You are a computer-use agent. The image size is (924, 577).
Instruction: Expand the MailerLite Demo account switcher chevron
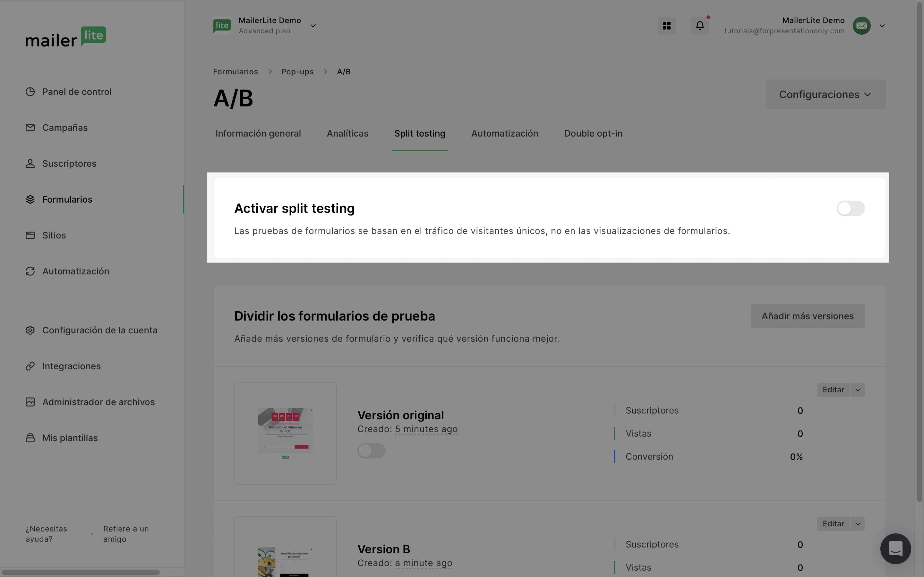coord(313,26)
